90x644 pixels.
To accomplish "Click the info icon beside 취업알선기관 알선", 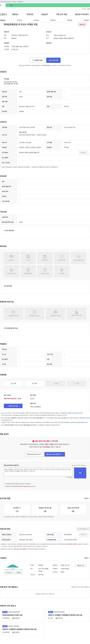I will click(51, 508).
